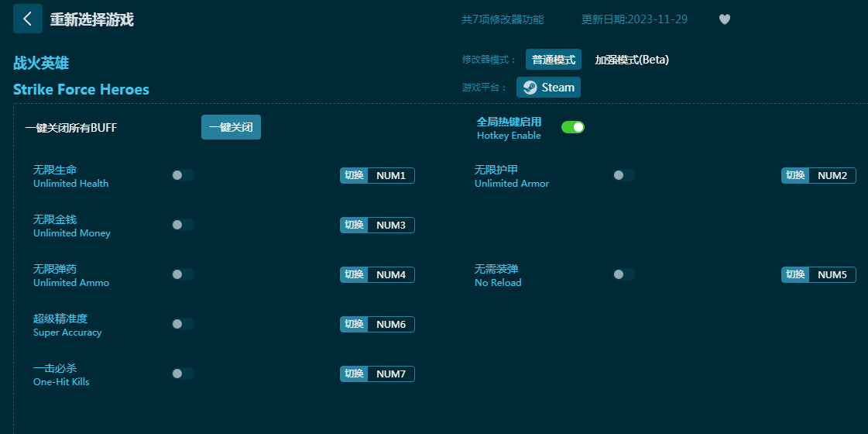868x434 pixels.
Task: Toggle Unlimited Armor switch
Action: (624, 175)
